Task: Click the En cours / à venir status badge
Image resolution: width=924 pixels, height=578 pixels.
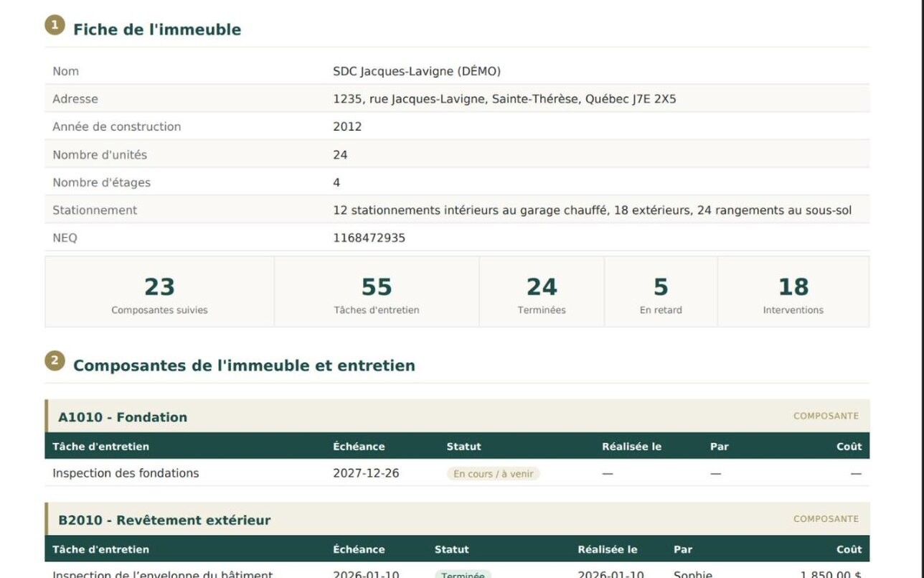Action: pyautogui.click(x=494, y=474)
